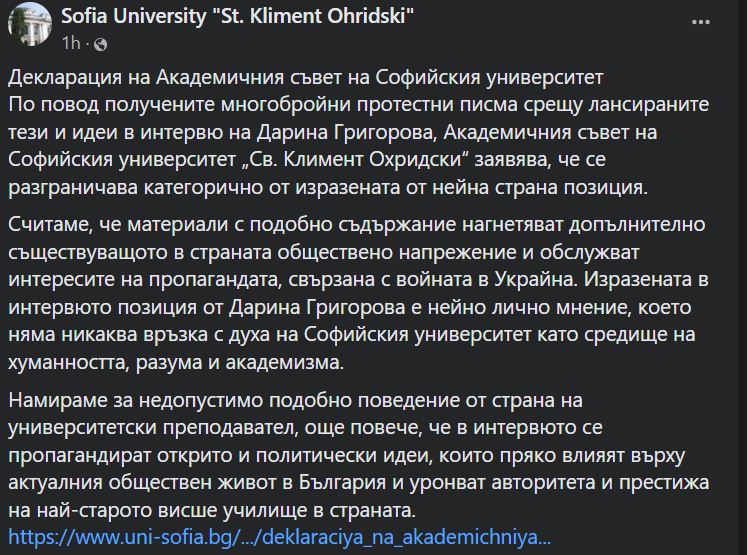
Task: Click the line starting "няма никаква връзка"
Action: pyautogui.click(x=352, y=334)
